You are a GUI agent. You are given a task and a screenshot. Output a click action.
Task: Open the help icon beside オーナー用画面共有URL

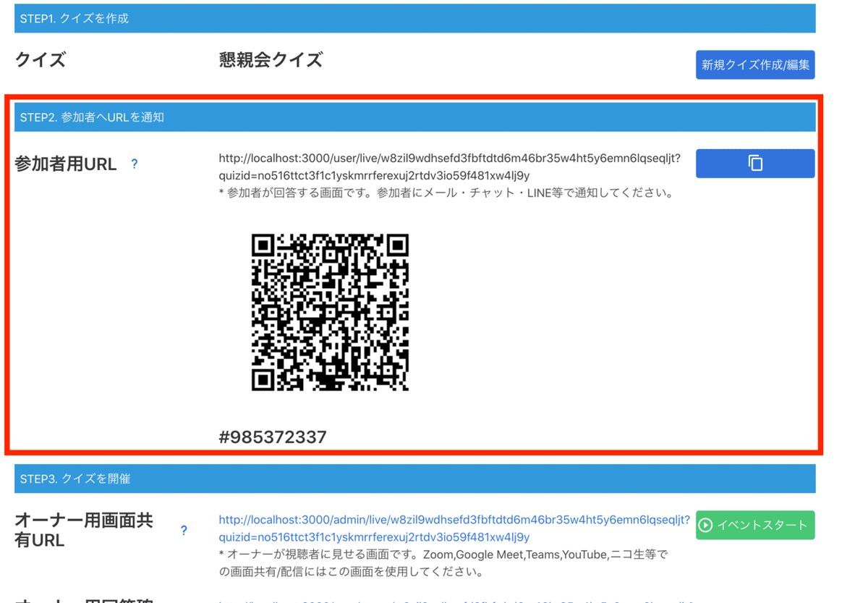pos(184,530)
